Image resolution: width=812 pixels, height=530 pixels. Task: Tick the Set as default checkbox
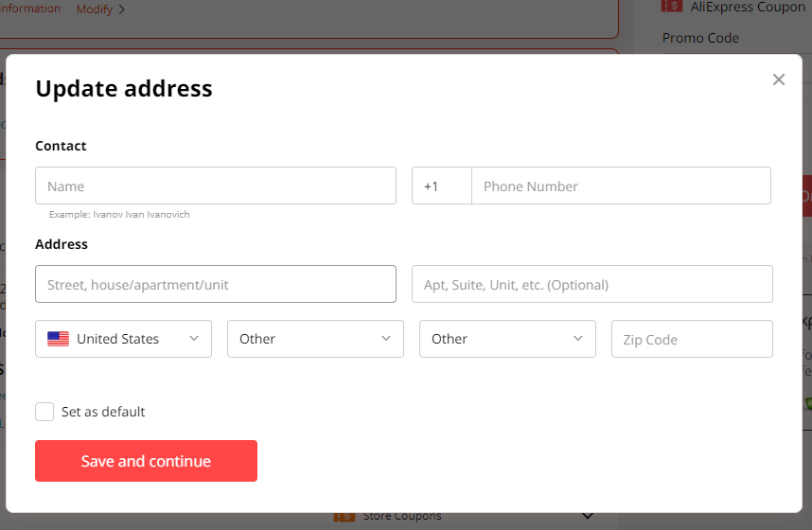point(44,412)
